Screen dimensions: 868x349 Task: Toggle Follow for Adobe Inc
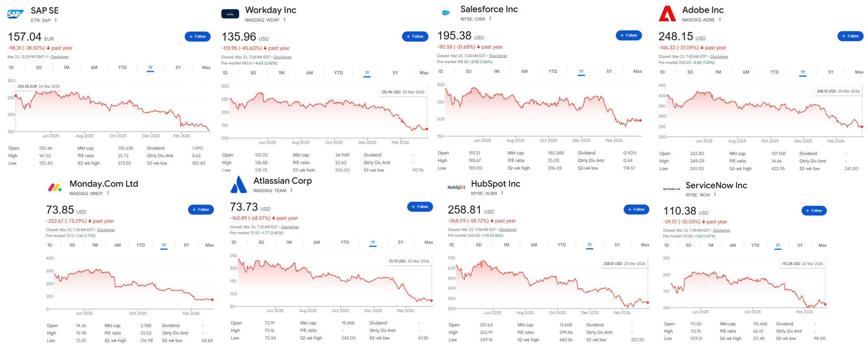[850, 36]
